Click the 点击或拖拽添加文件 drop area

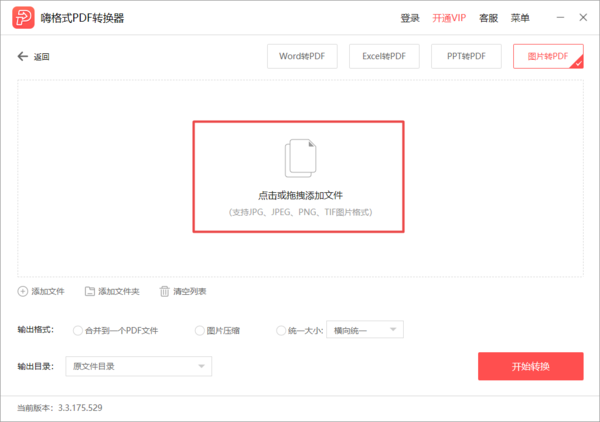(299, 195)
